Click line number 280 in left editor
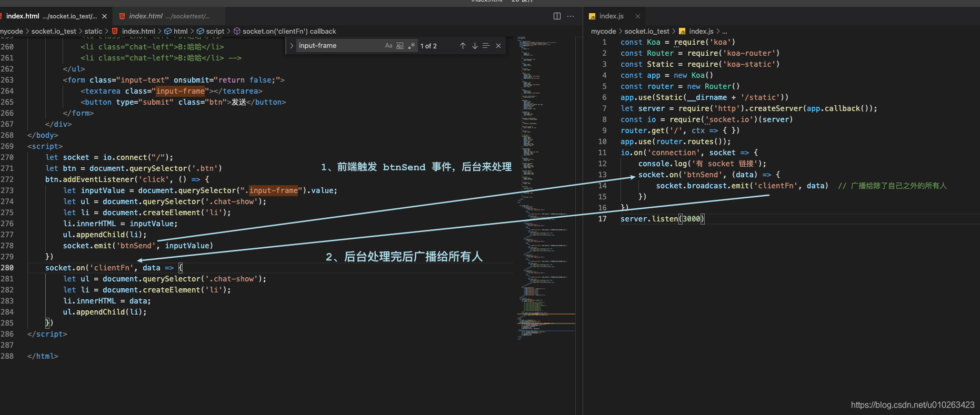Screen dimensions: 980x415 pos(7,268)
